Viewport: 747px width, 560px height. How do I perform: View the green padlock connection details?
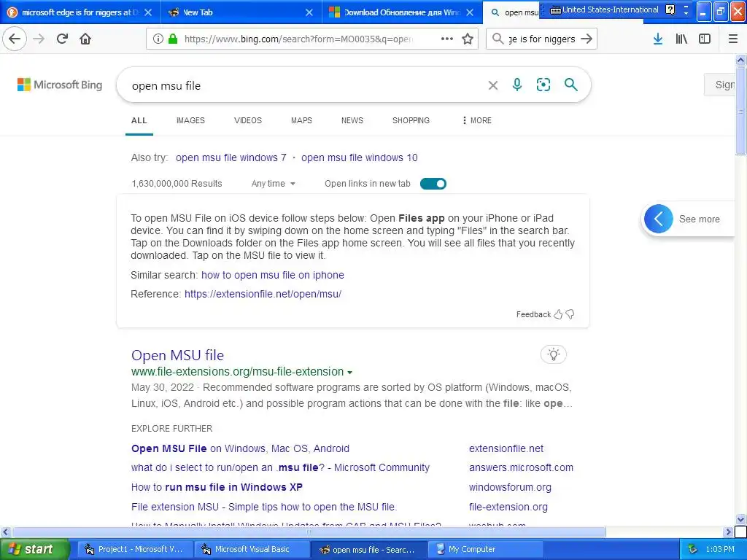(x=172, y=39)
